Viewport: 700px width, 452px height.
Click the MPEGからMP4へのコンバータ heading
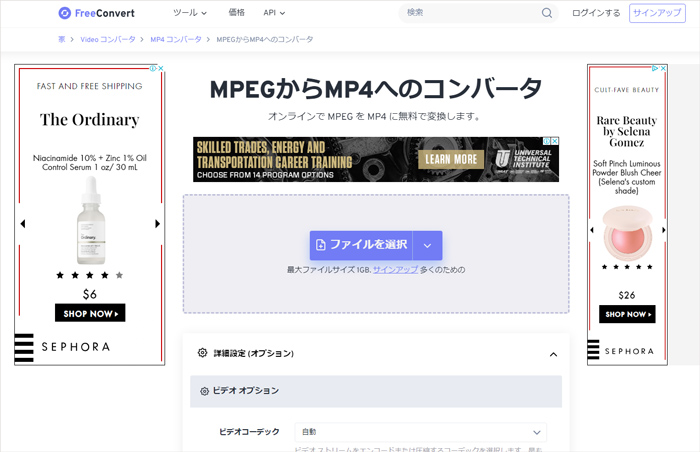click(x=376, y=89)
